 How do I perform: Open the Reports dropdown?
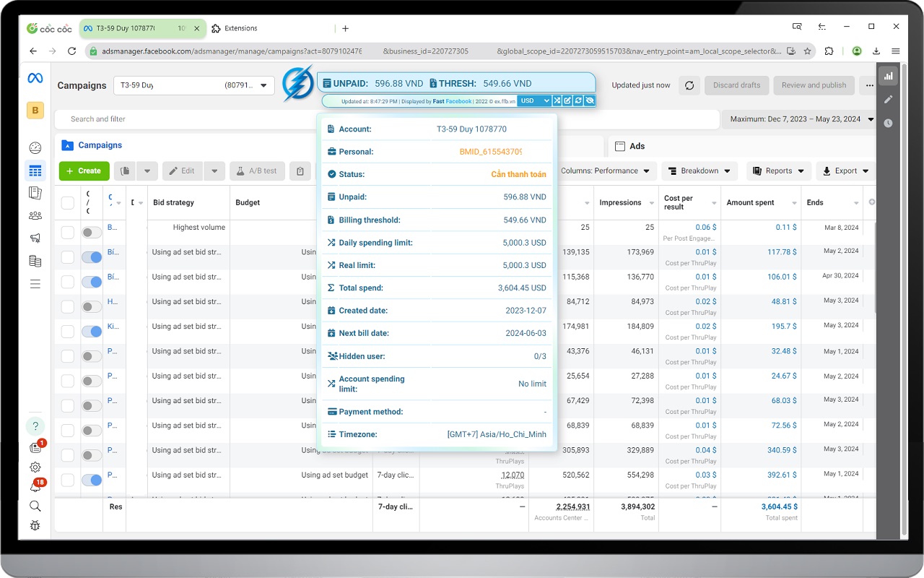pos(778,171)
